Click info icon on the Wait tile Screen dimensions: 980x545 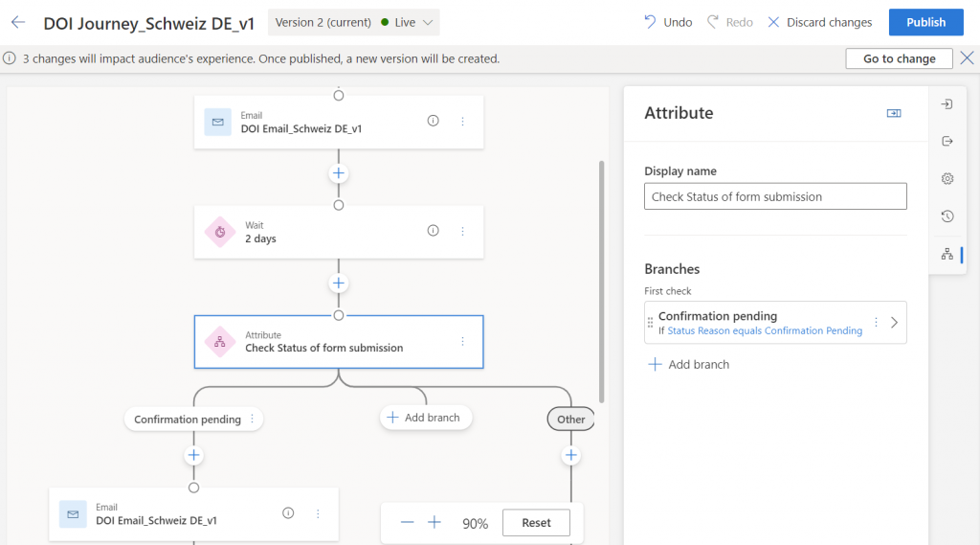pyautogui.click(x=433, y=231)
